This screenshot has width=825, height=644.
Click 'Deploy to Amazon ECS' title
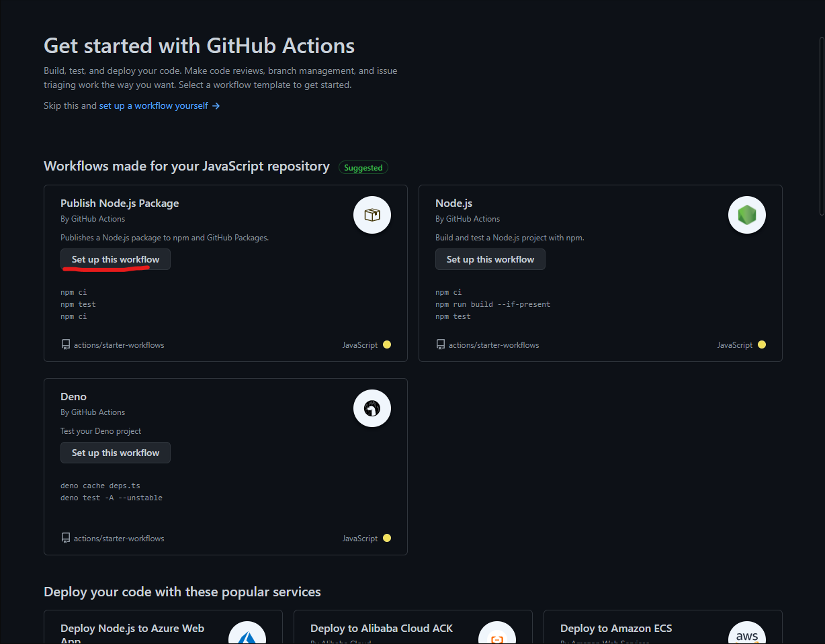[616, 629]
